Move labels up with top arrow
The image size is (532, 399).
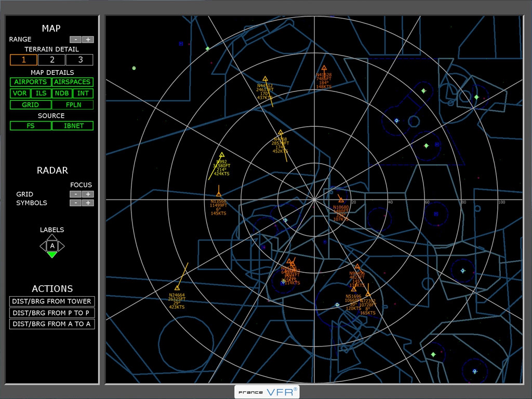pyautogui.click(x=52, y=237)
